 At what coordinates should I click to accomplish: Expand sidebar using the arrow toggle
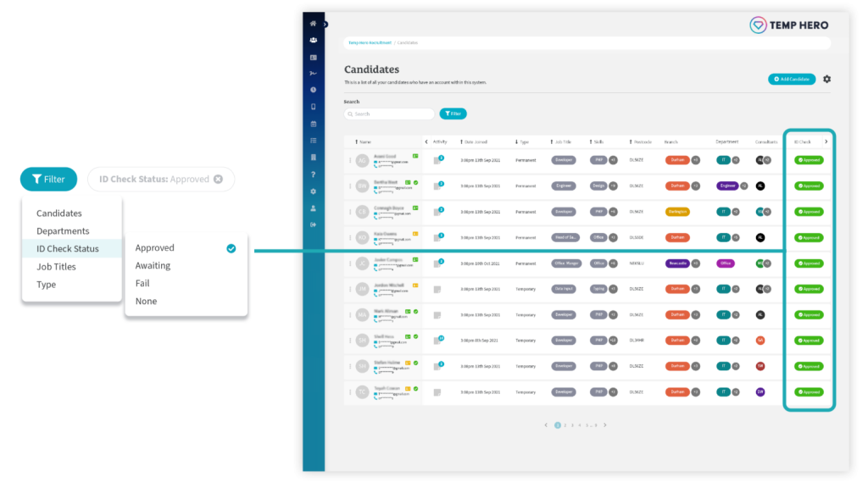[x=325, y=25]
